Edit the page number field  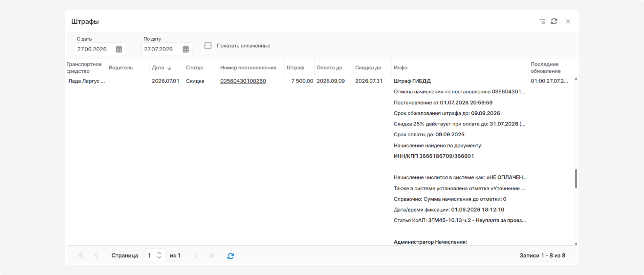pyautogui.click(x=150, y=255)
